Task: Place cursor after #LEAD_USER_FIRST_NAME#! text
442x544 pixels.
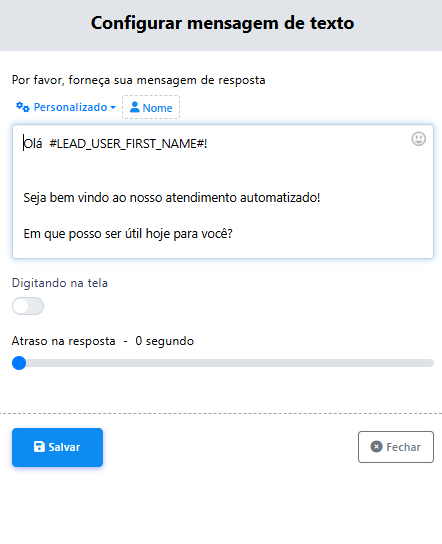Action: click(x=208, y=143)
